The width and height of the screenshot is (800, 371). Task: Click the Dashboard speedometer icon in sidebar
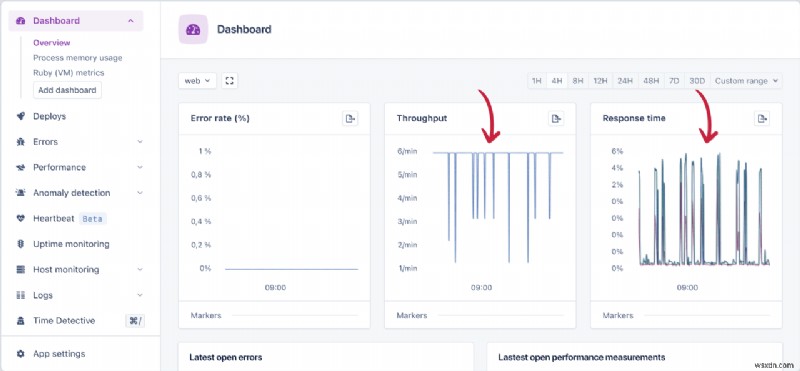(x=20, y=21)
